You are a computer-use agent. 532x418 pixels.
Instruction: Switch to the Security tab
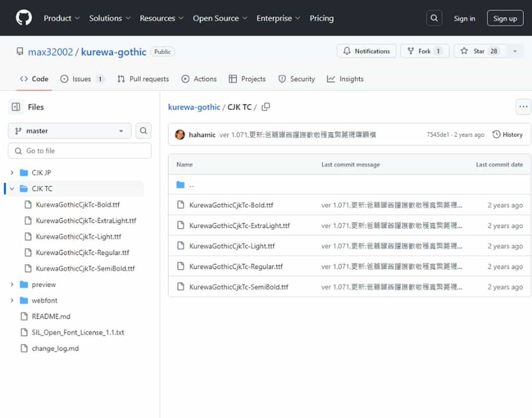tap(297, 79)
